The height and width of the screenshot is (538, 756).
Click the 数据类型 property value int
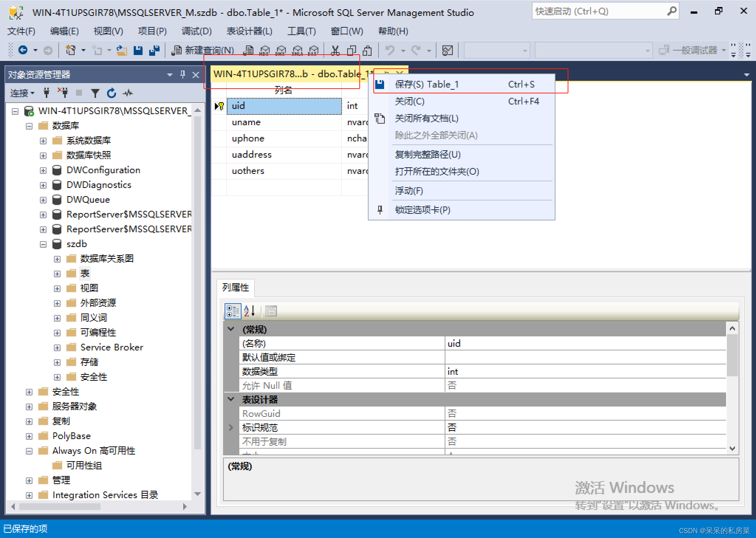click(585, 371)
